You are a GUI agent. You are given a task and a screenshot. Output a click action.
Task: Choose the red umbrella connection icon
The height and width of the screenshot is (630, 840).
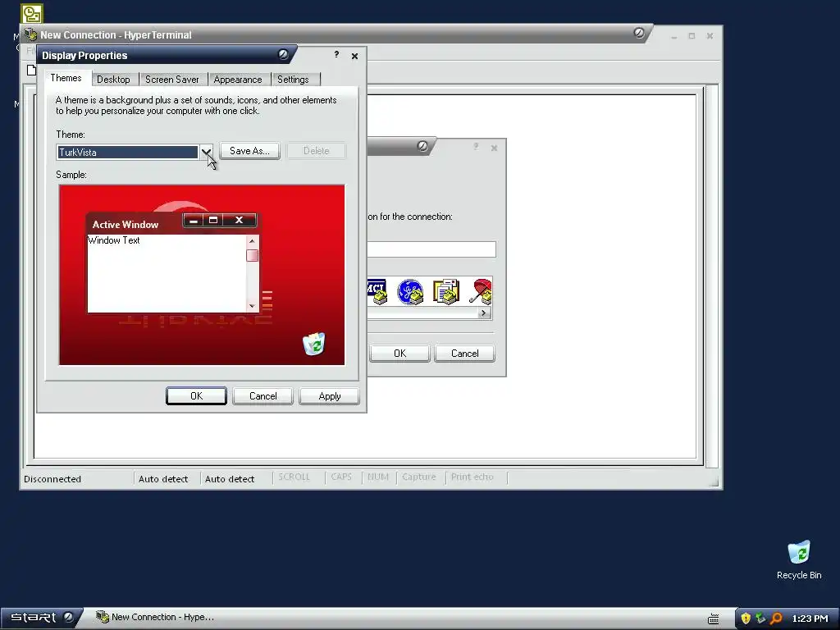(481, 292)
